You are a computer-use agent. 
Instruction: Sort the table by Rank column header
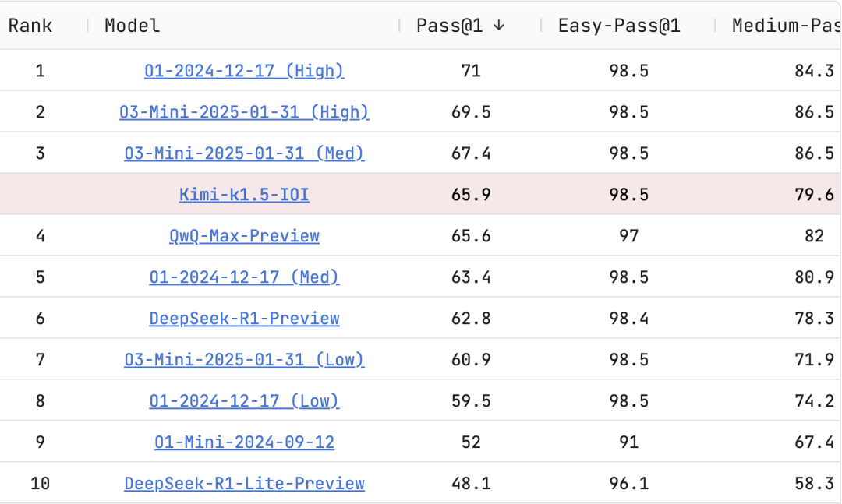30,26
